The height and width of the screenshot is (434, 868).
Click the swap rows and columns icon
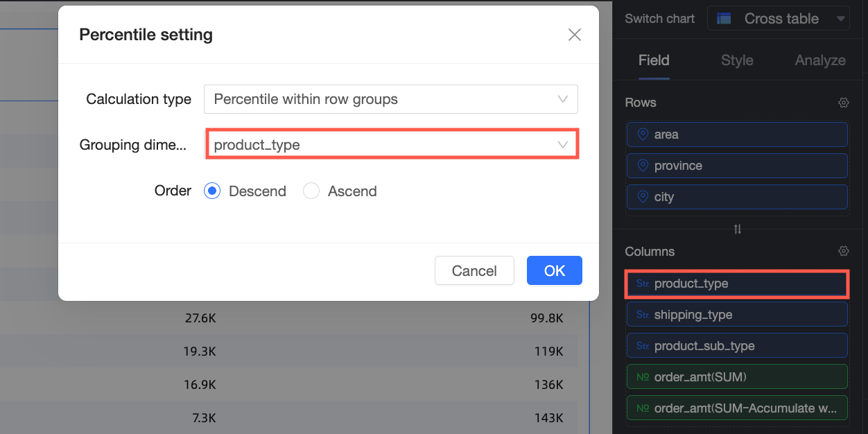pyautogui.click(x=738, y=229)
